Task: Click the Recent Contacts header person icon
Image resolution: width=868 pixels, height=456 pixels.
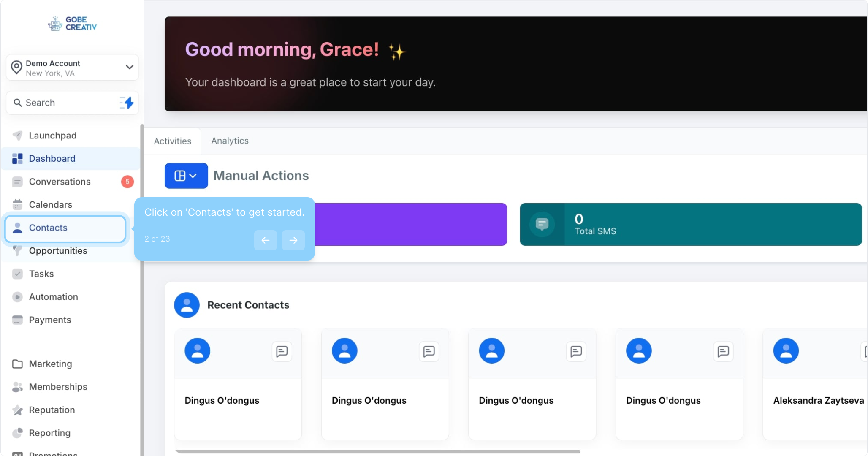Action: click(x=187, y=305)
